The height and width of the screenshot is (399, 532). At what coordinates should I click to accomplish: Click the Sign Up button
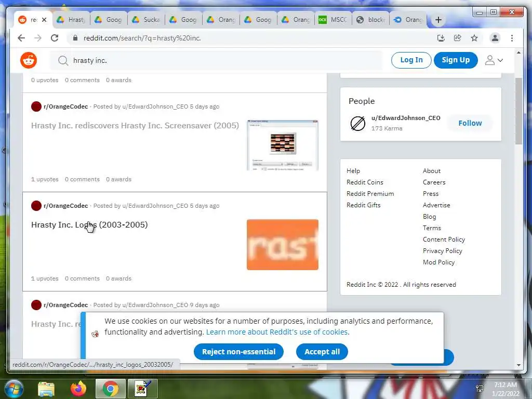coord(456,60)
